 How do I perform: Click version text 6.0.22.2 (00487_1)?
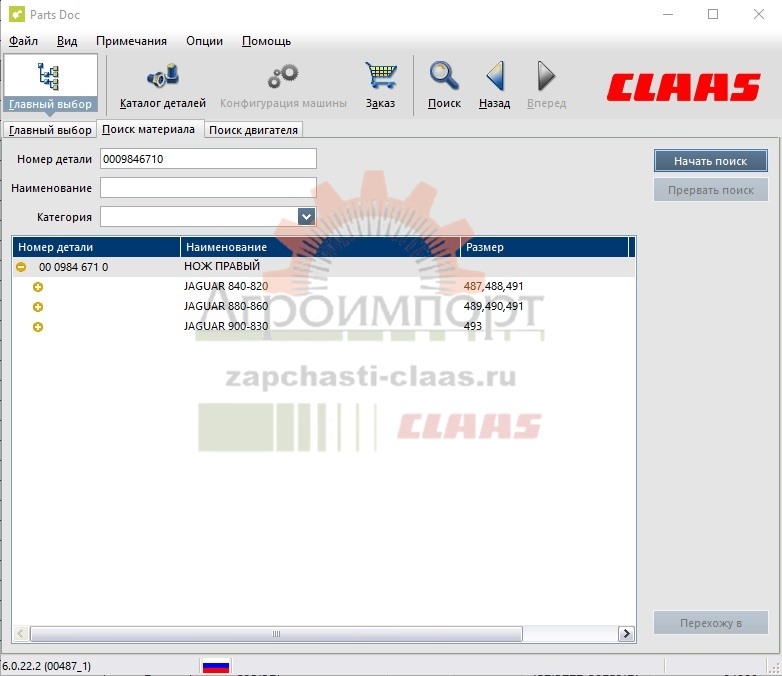47,666
